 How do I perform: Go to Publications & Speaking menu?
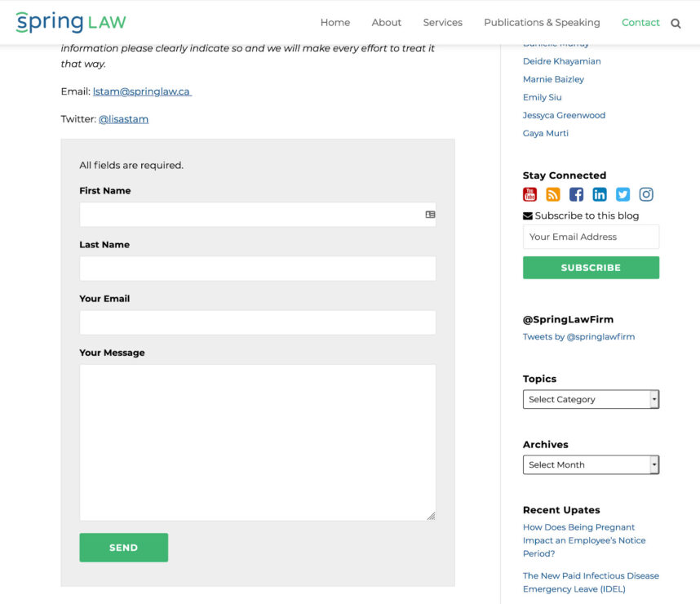[x=542, y=22]
